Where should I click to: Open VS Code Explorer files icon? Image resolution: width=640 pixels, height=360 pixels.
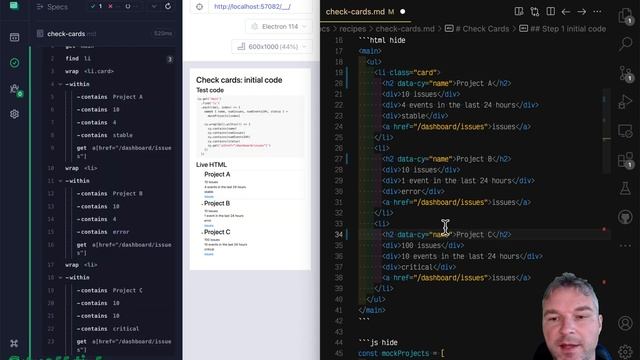coord(625,17)
